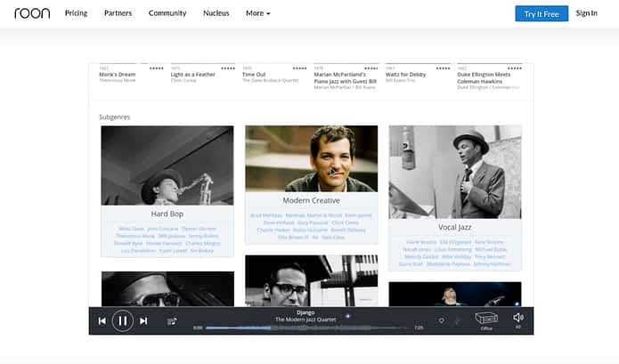
Task: Open the Office audio zone icon
Action: click(486, 319)
